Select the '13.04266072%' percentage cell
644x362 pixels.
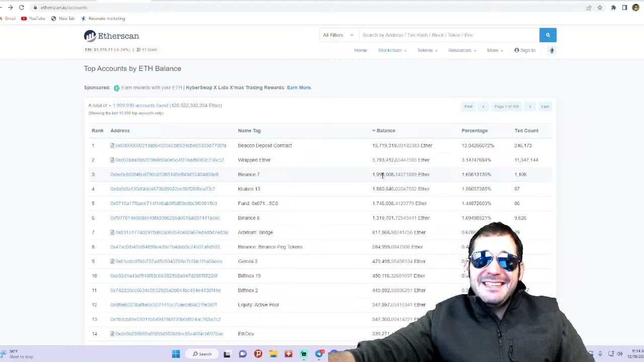pyautogui.click(x=477, y=145)
